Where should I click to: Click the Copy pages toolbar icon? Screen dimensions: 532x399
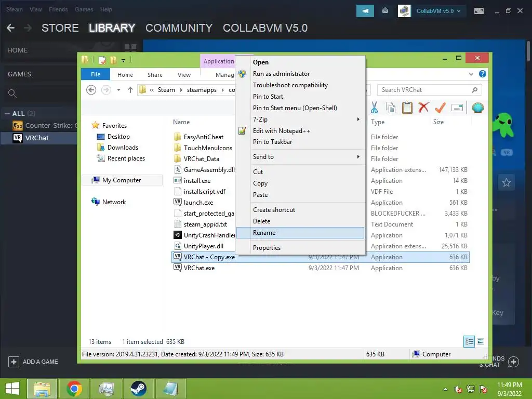391,108
